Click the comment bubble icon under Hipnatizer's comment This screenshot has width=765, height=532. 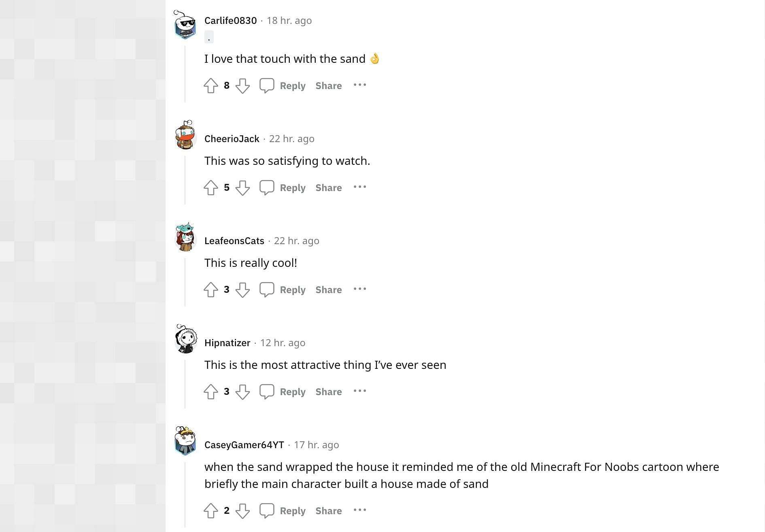(267, 392)
